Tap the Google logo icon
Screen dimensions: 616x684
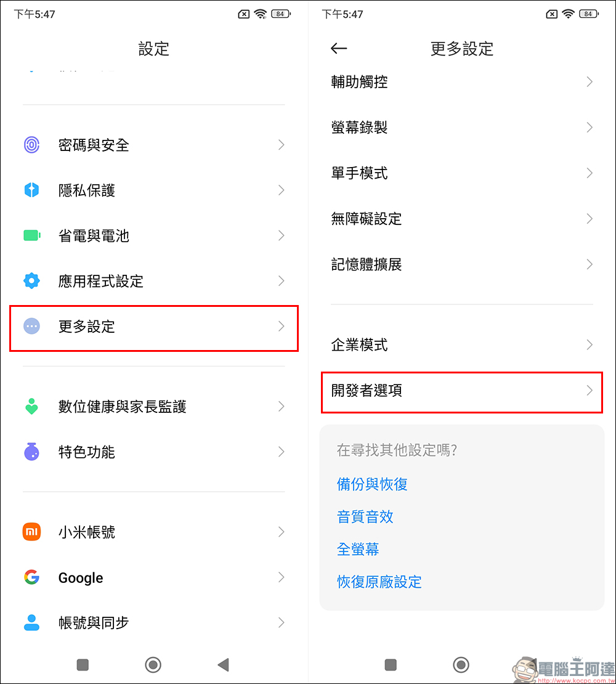pos(31,577)
